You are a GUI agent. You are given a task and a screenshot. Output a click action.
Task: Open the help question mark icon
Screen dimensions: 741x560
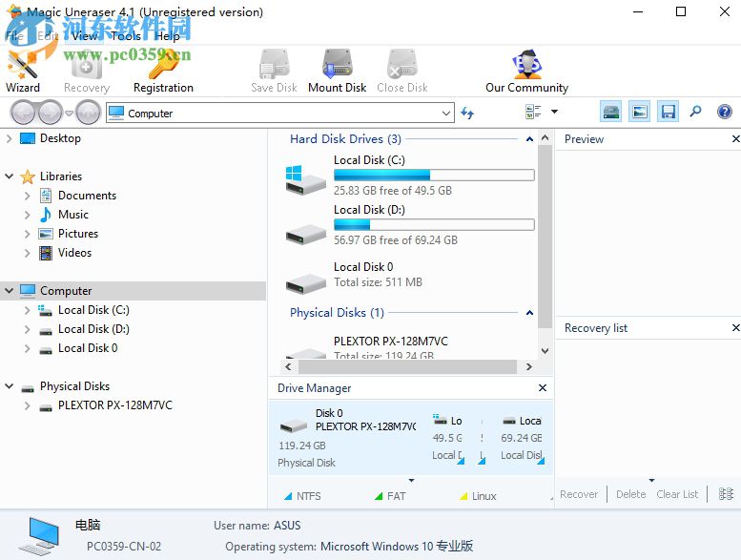[725, 112]
